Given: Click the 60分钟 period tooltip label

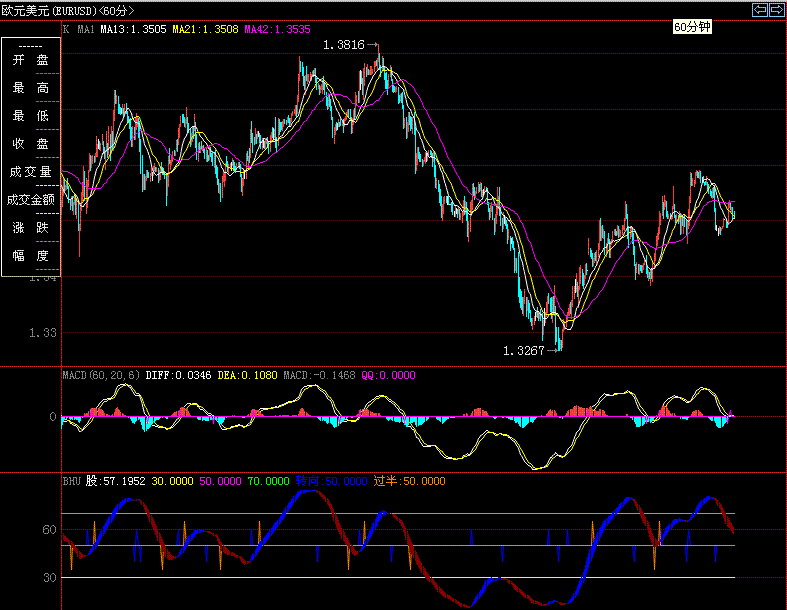Looking at the screenshot, I should click(x=691, y=27).
